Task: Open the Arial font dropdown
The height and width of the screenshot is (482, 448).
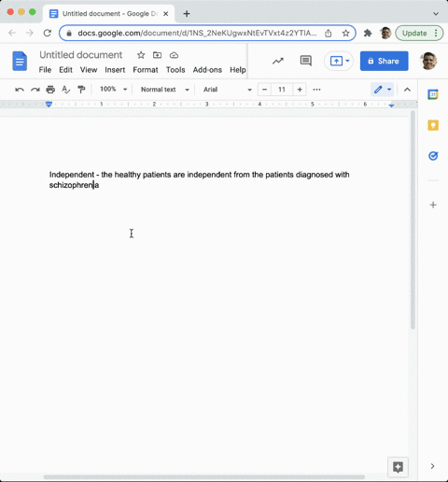Action: pos(228,90)
